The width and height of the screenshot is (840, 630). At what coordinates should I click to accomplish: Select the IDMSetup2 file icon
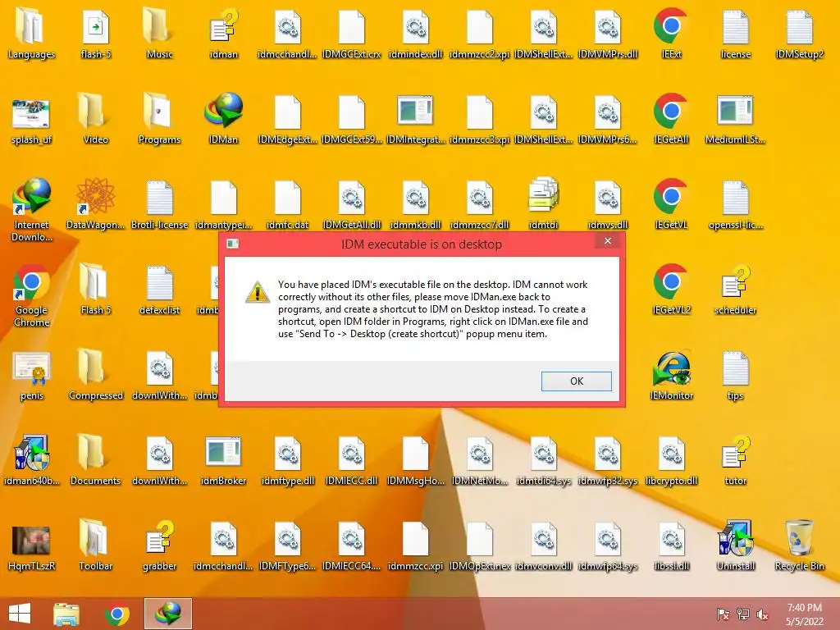coord(799,28)
